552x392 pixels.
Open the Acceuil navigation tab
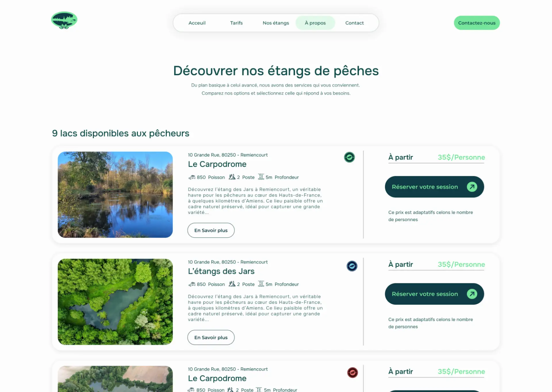tap(197, 23)
